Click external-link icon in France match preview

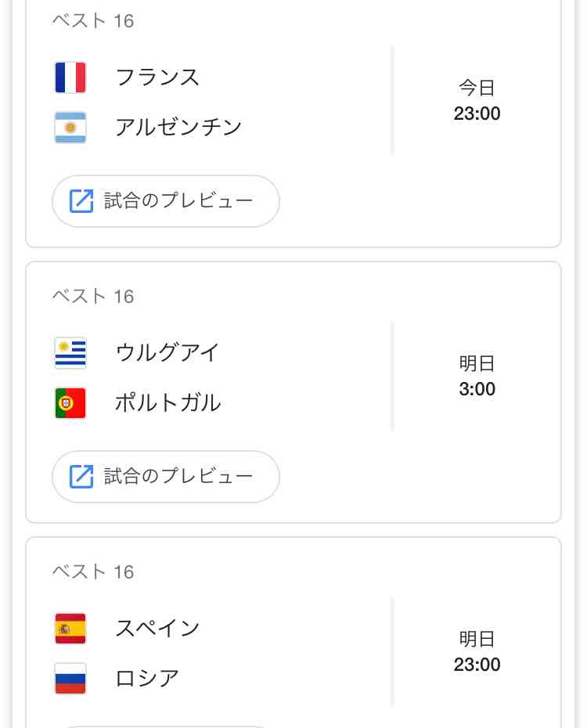[x=81, y=201]
